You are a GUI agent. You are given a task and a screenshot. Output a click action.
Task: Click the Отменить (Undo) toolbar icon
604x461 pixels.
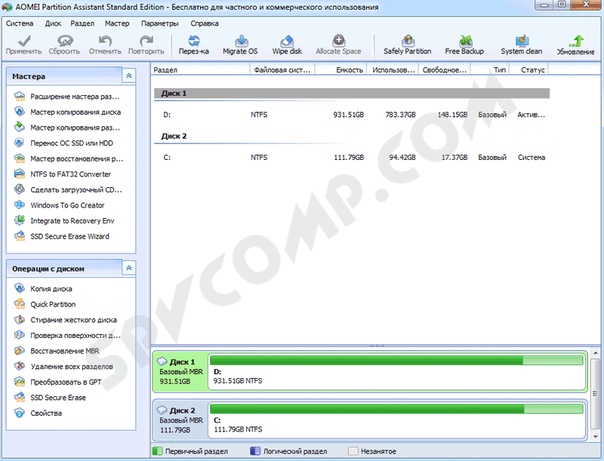105,45
